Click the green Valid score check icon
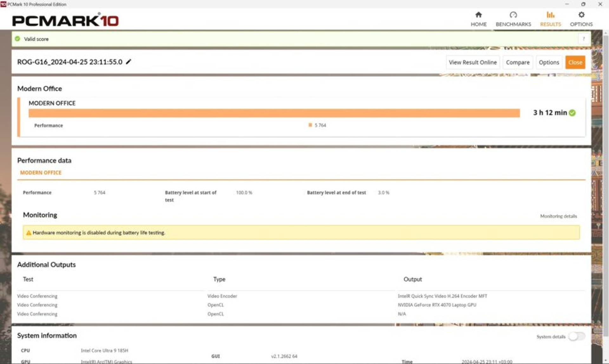609x364 pixels. tap(17, 39)
